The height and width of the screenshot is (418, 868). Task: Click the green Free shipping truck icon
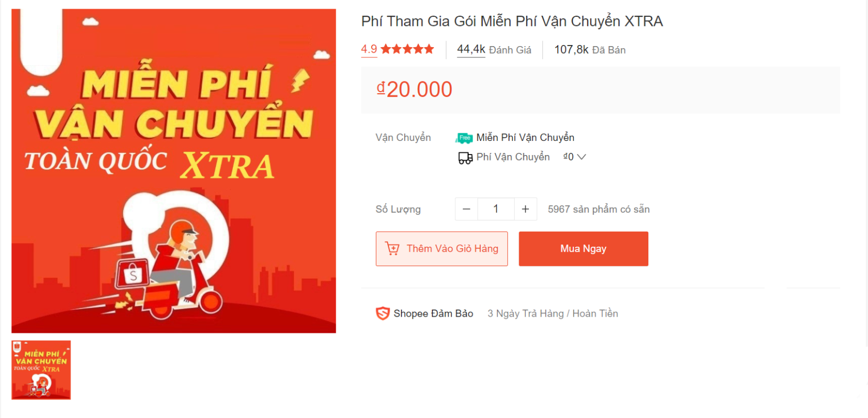(464, 138)
